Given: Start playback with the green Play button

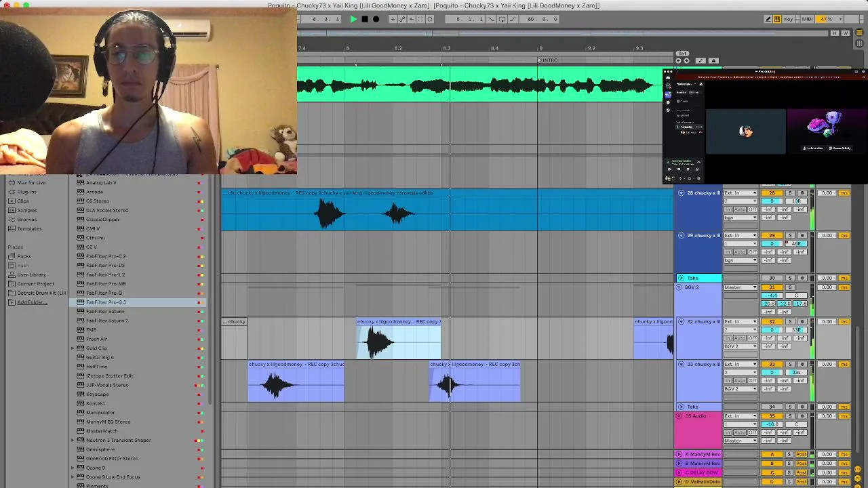Looking at the screenshot, I should (353, 19).
